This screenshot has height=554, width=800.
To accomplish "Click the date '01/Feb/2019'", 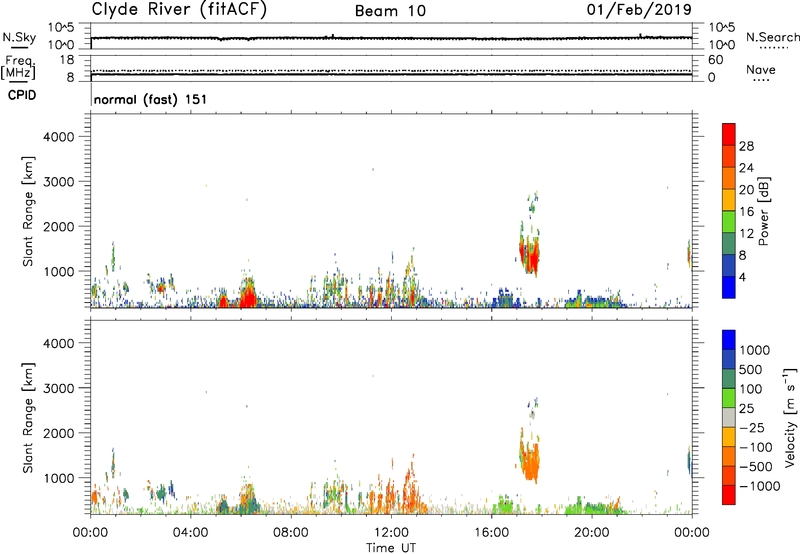I will (x=639, y=10).
